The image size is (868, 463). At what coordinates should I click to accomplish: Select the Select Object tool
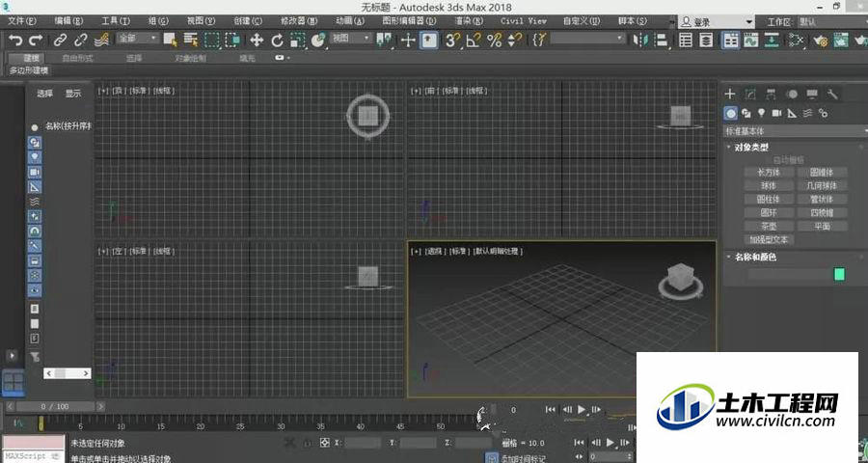[x=171, y=40]
